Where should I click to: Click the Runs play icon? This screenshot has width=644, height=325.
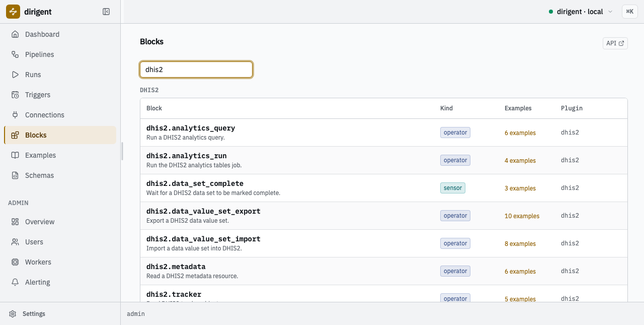[x=15, y=75]
